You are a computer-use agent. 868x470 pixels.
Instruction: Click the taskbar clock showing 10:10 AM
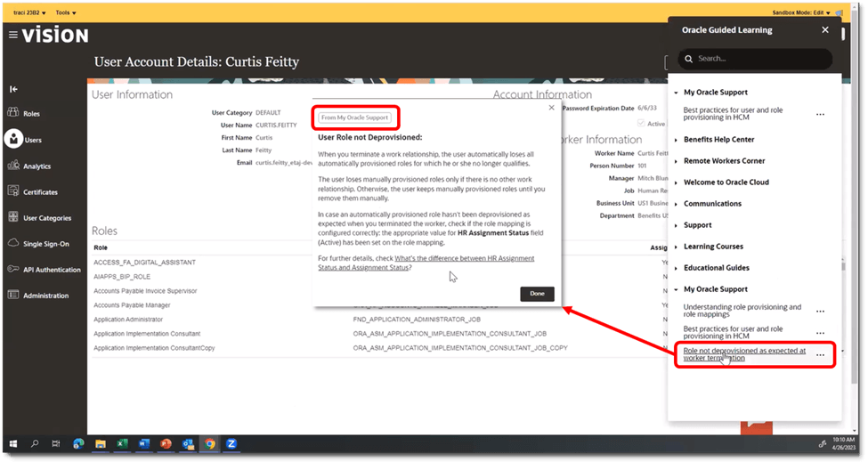pyautogui.click(x=844, y=443)
